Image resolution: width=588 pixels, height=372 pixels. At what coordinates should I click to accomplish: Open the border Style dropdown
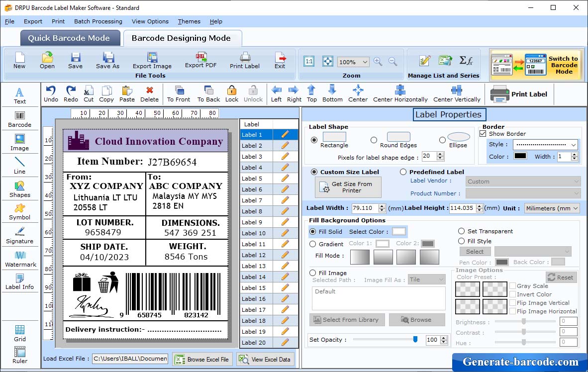pos(574,144)
